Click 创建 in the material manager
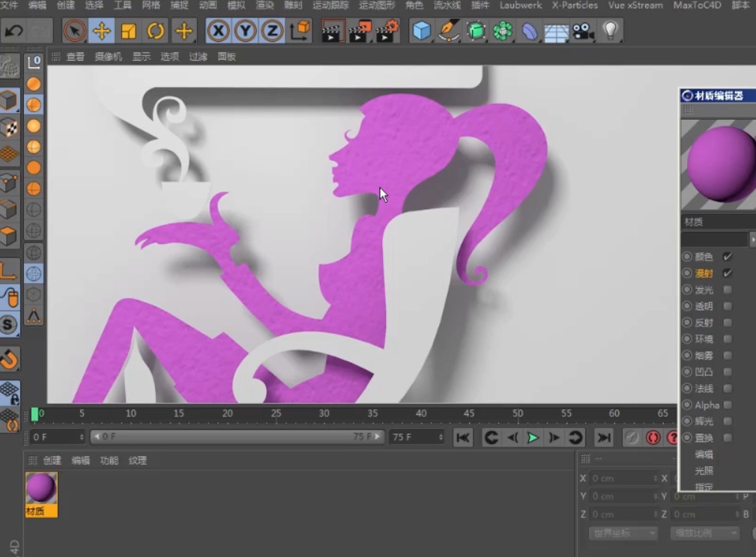Image resolution: width=756 pixels, height=557 pixels. pos(51,460)
